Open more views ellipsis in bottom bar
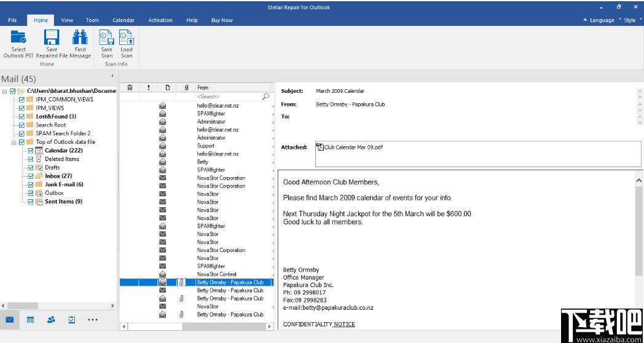The width and height of the screenshot is (644, 343). pos(93,320)
